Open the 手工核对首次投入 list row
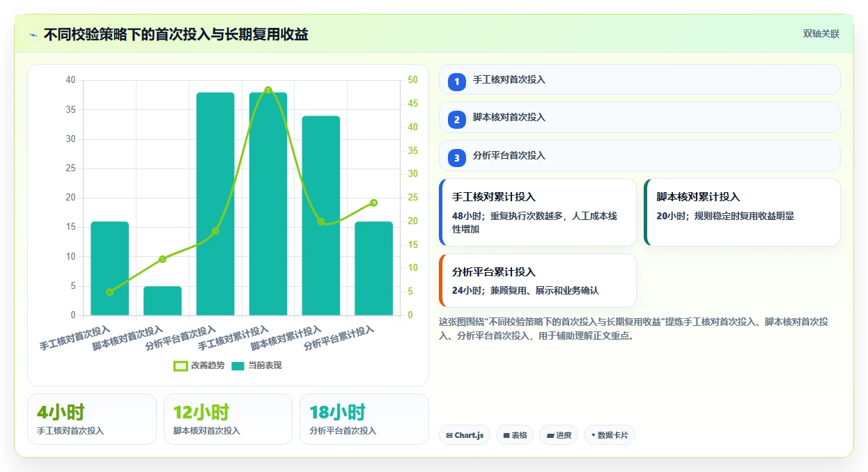The width and height of the screenshot is (868, 472). click(x=640, y=79)
